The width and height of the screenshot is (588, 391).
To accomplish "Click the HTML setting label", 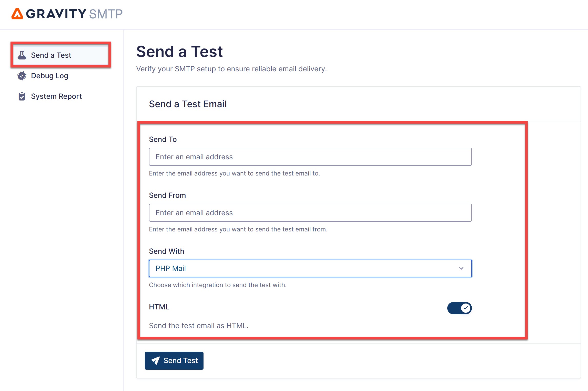I will pyautogui.click(x=159, y=307).
